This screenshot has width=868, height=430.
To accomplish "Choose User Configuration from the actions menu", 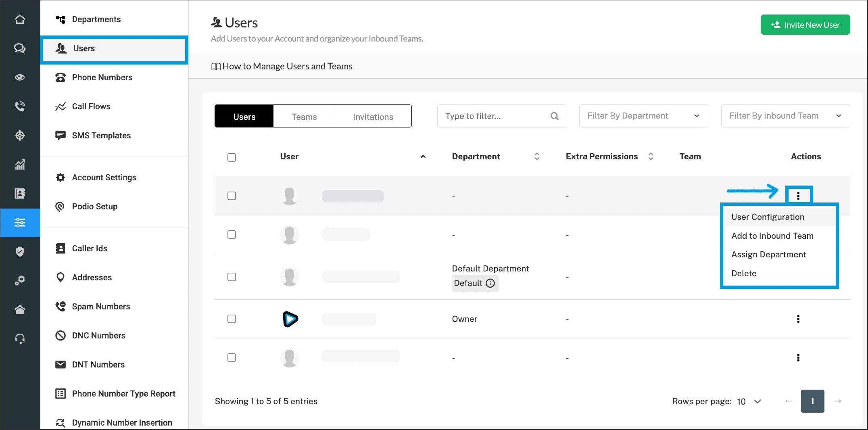I will point(768,217).
